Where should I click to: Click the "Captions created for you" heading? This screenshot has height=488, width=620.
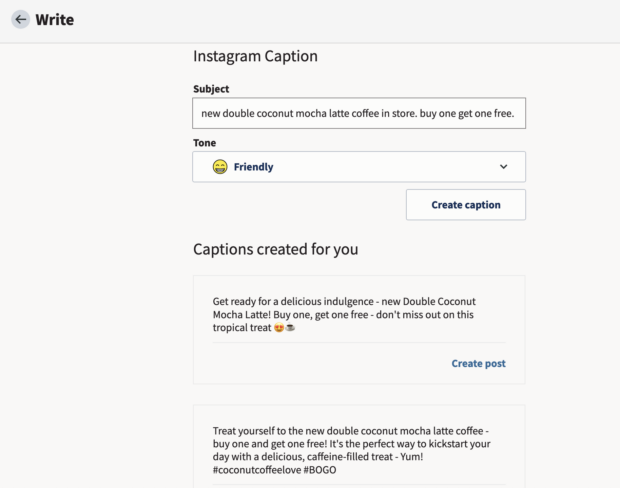coord(275,249)
